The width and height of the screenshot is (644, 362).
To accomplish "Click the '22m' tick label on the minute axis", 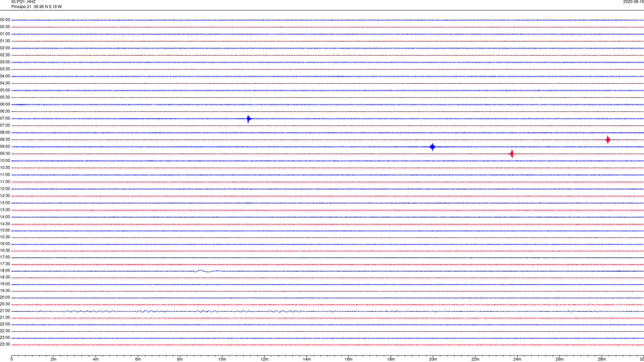I will (x=475, y=359).
